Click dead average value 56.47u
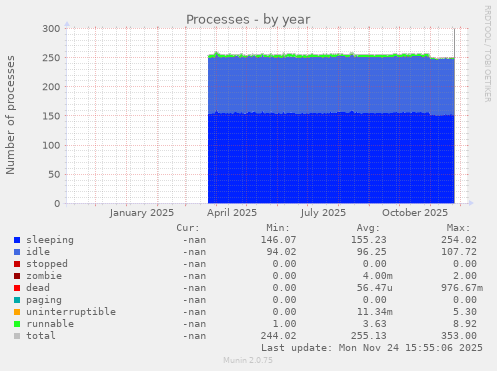The image size is (497, 371). [x=375, y=288]
